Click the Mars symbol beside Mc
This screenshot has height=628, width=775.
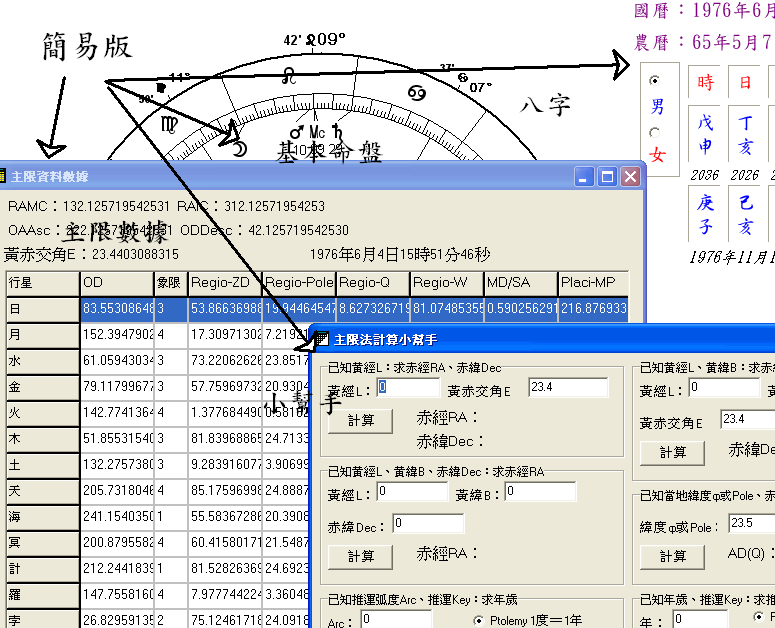click(297, 132)
